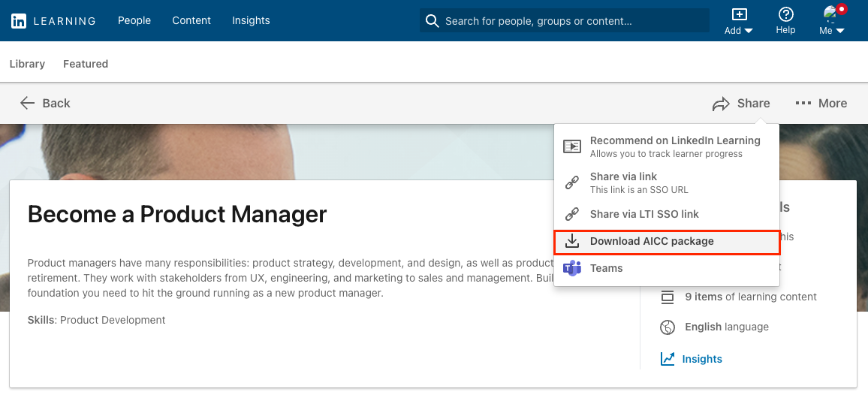Click the Microsoft Teams icon

click(572, 268)
